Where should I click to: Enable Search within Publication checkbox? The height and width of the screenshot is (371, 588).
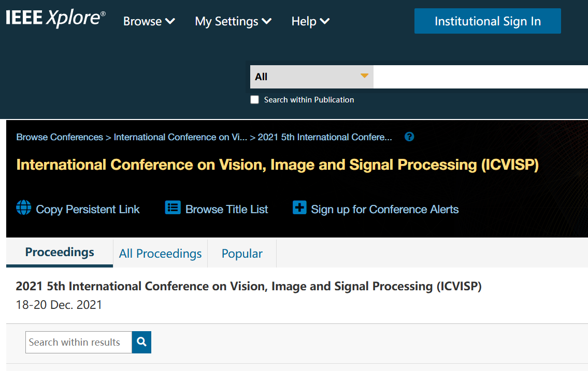(254, 100)
